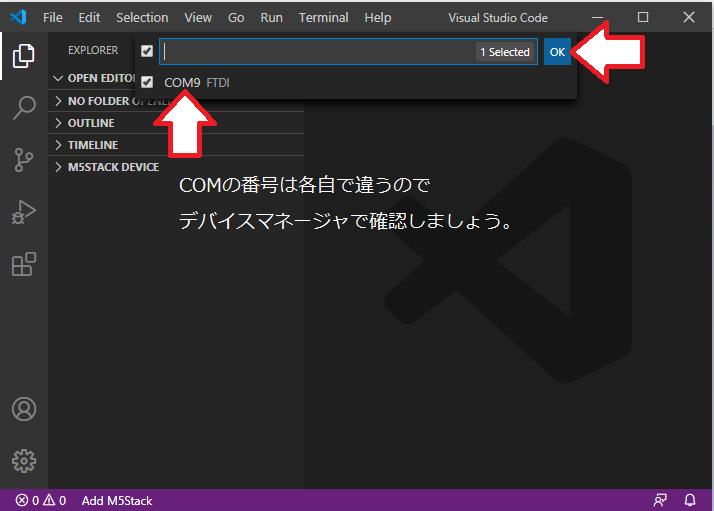Open the Explorer view in activity bar

(x=23, y=56)
